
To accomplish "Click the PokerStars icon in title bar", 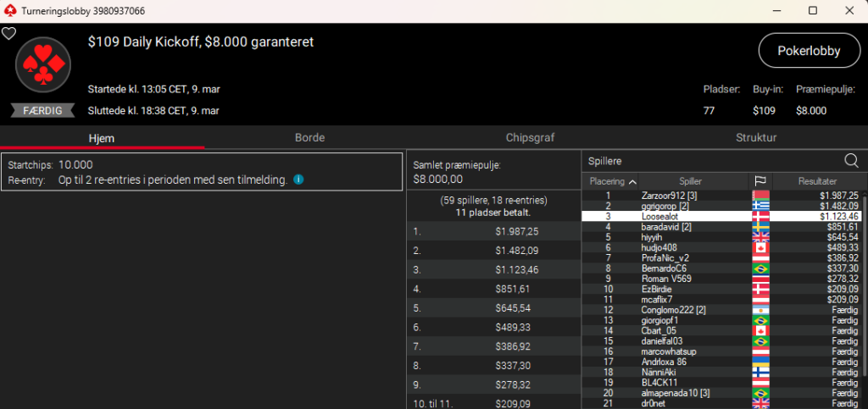I will click(9, 10).
